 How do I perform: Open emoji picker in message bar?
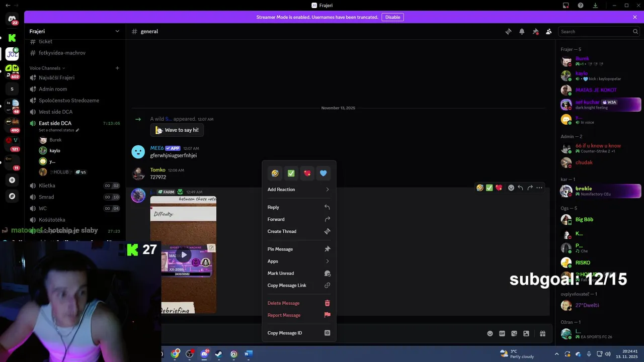point(490,333)
